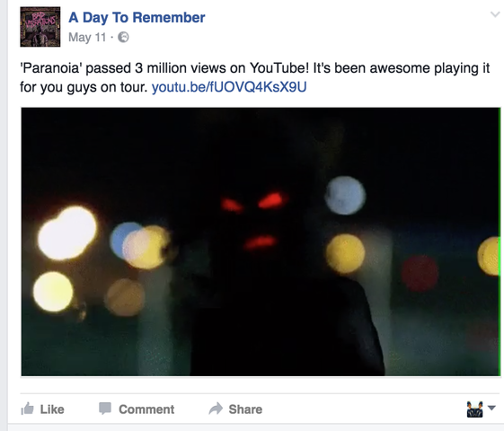Click the red glowing eyes in video
Image resolution: width=504 pixels, height=431 pixels.
click(253, 202)
